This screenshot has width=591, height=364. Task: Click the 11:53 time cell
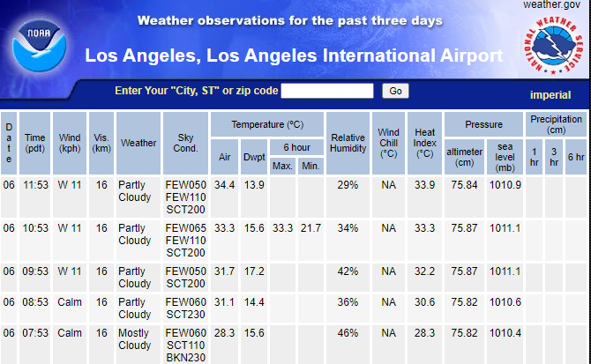click(35, 184)
